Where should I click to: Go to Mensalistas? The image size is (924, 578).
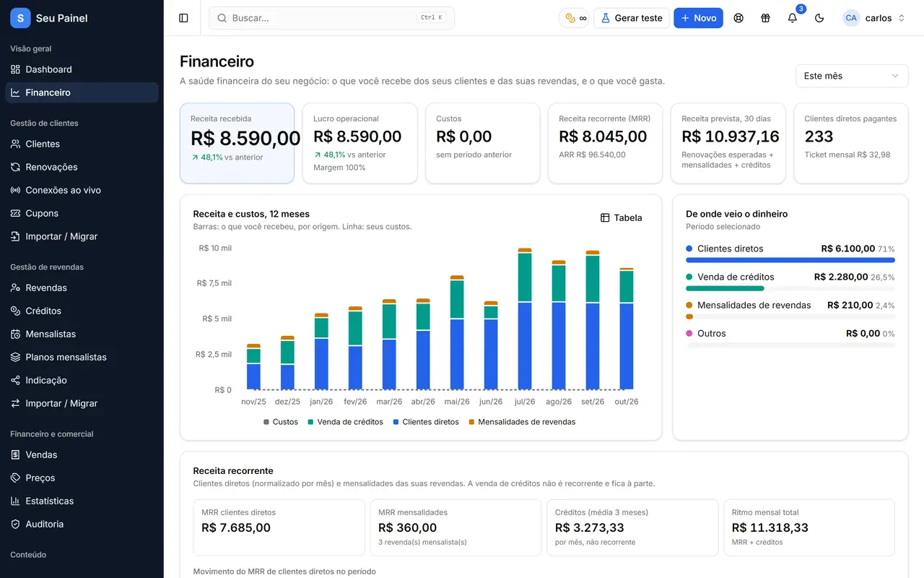click(82, 334)
